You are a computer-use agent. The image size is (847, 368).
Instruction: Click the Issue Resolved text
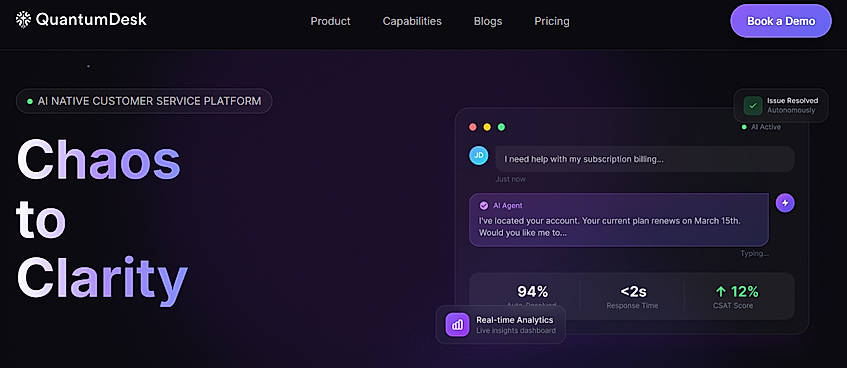[x=792, y=101]
